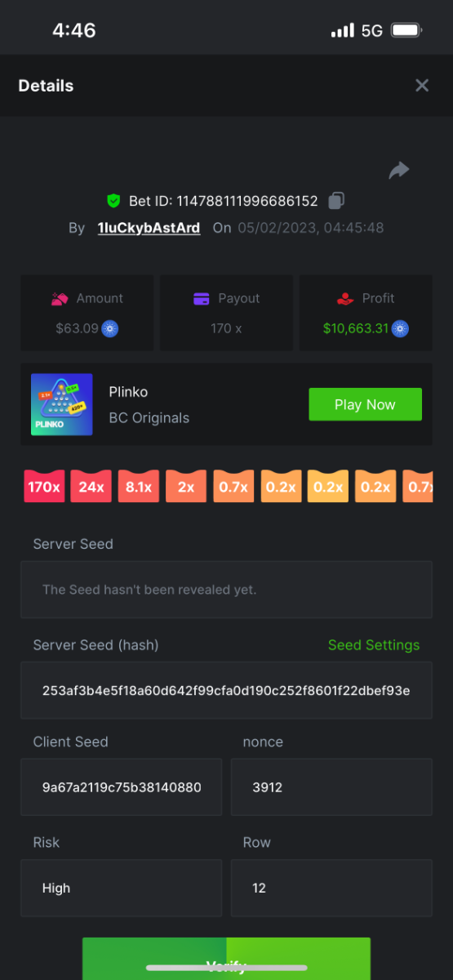This screenshot has height=980, width=453.
Task: Tap the share arrow icon
Action: tap(399, 170)
